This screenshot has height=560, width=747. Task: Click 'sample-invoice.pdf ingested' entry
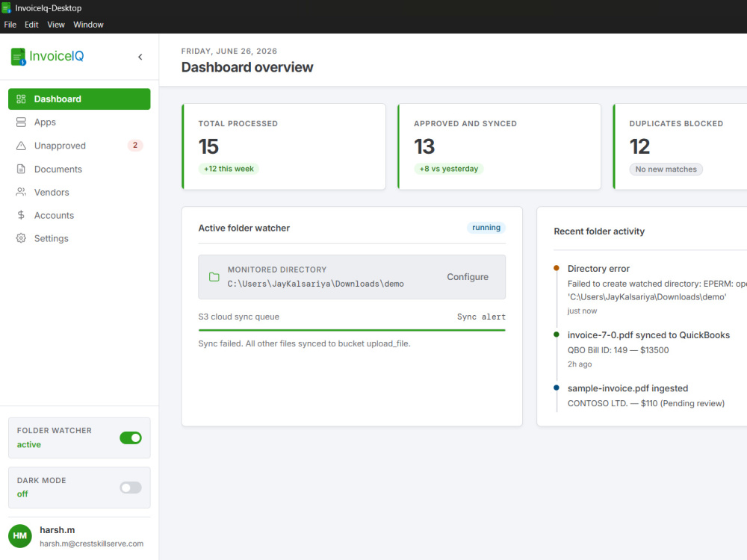tap(627, 388)
